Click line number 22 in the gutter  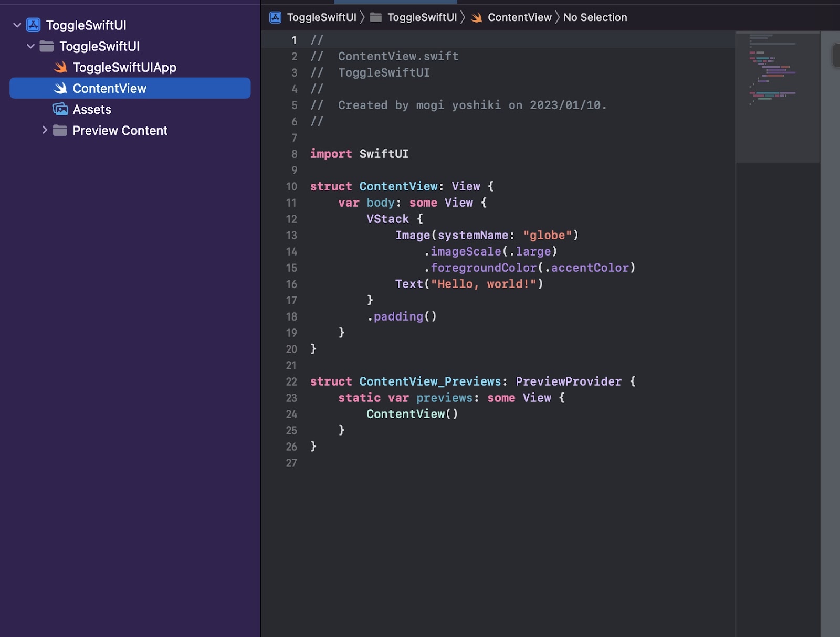click(291, 381)
